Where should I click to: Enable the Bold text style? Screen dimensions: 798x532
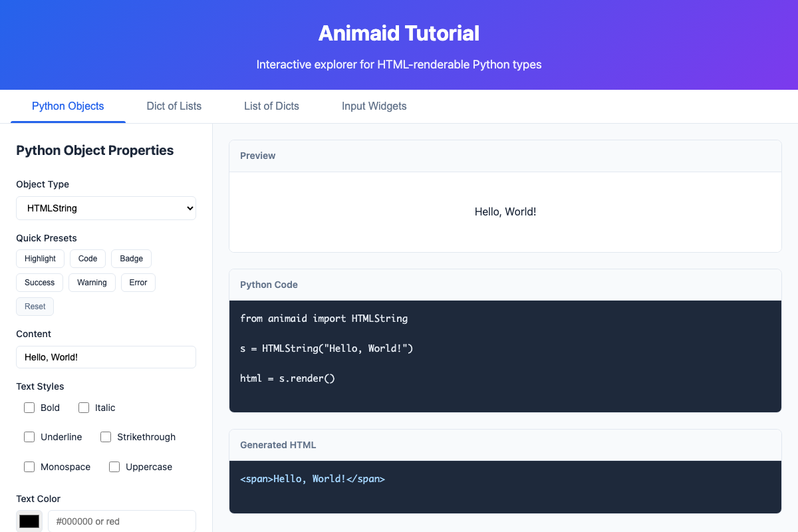[x=29, y=407]
